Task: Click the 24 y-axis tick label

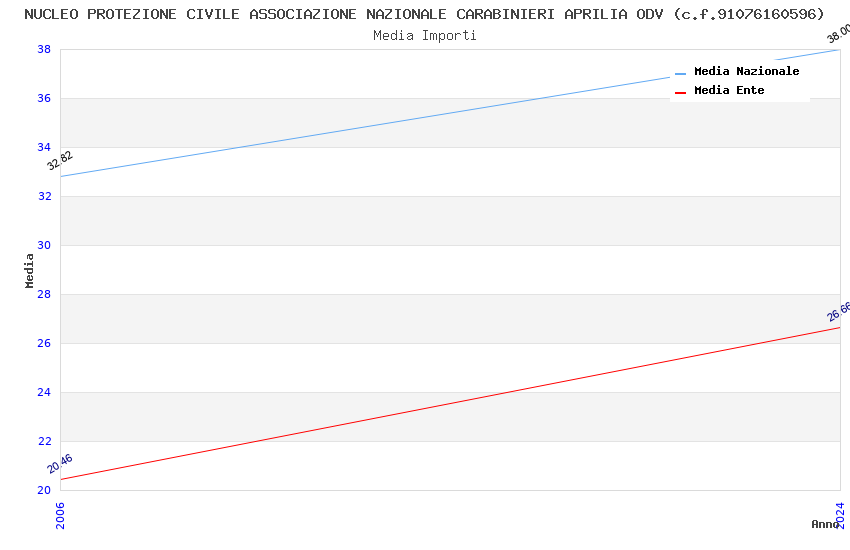Action: click(x=44, y=393)
